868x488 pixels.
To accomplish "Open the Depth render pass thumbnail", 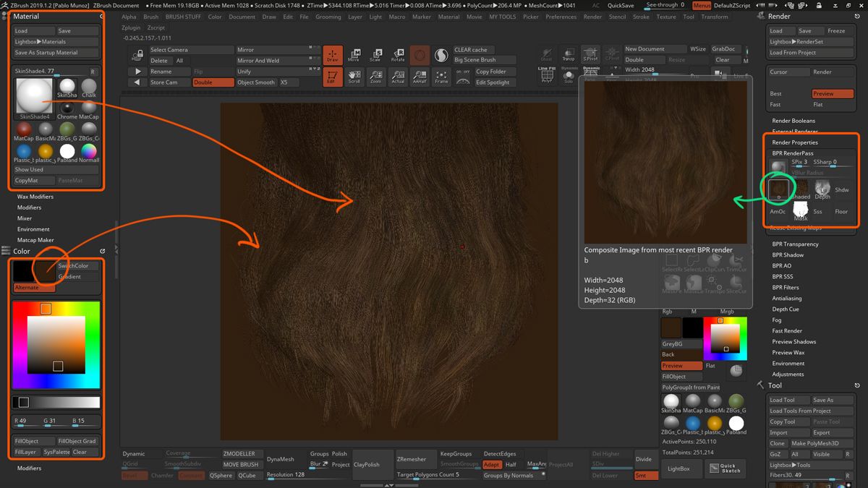I will 822,189.
